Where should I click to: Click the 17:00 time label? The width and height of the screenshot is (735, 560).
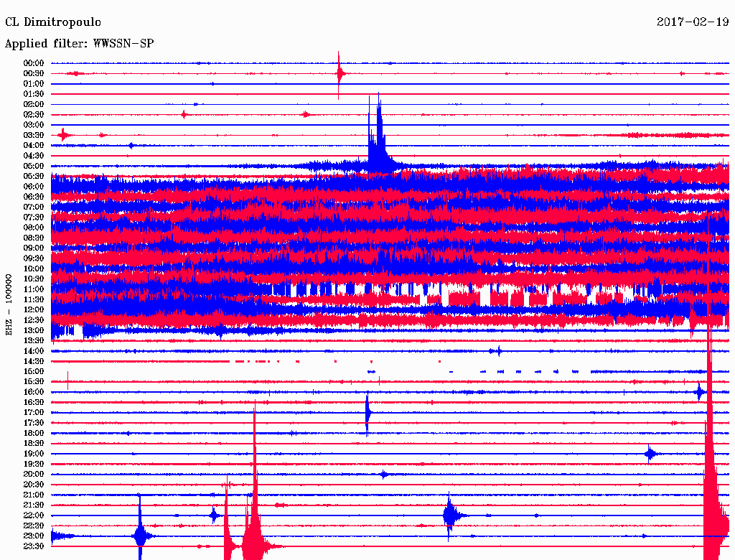tap(34, 413)
